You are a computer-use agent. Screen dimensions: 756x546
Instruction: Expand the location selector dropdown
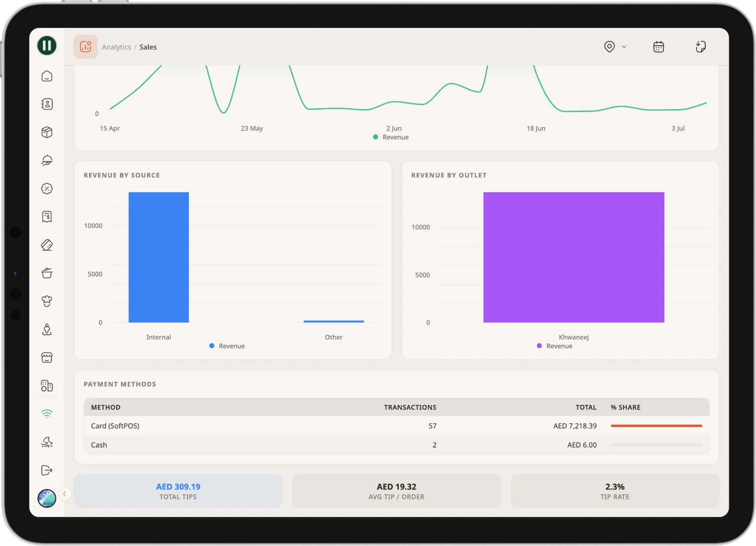point(615,47)
